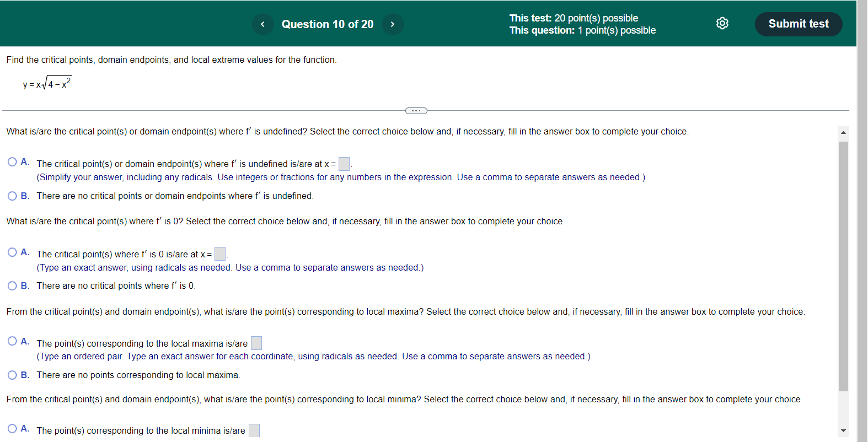The image size is (868, 442).
Task: Go to the previous question arrow
Action: click(262, 24)
